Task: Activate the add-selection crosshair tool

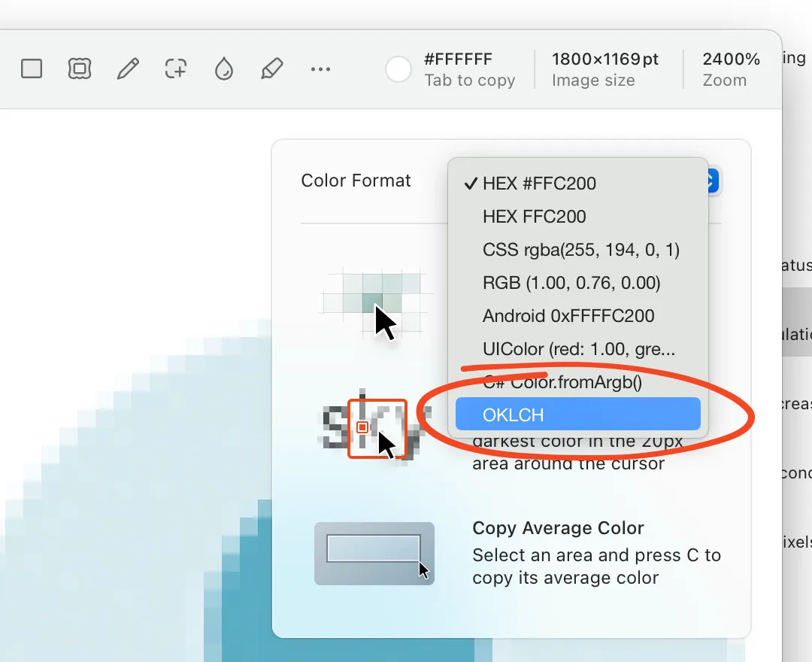Action: [175, 68]
